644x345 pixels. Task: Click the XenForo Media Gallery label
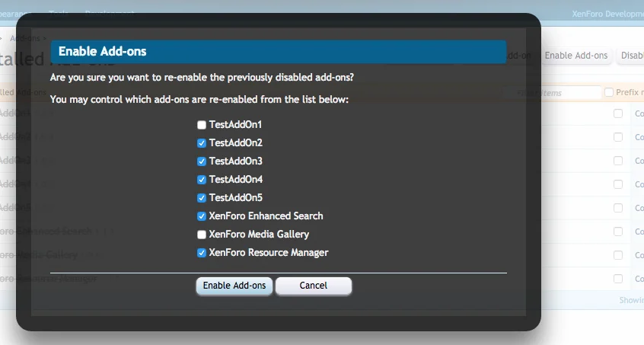coord(259,235)
